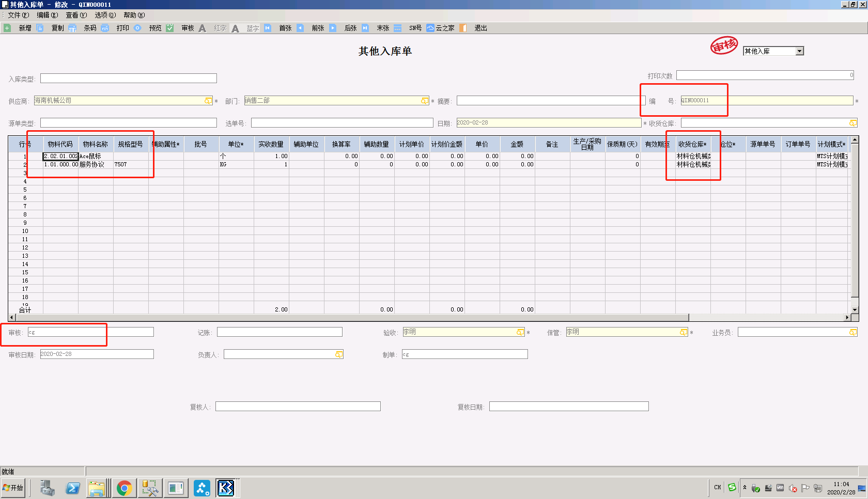Click the 物料名称 column header

96,144
